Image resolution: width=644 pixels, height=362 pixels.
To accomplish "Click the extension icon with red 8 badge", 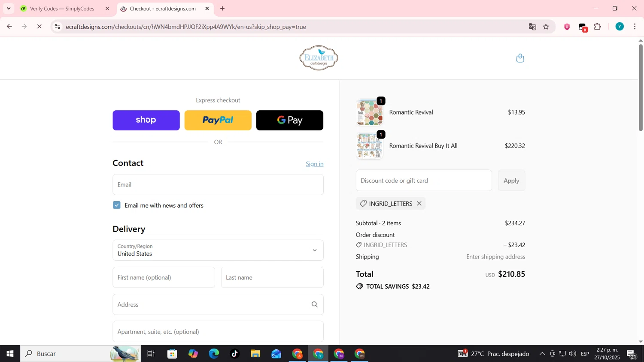I will pos(583,27).
